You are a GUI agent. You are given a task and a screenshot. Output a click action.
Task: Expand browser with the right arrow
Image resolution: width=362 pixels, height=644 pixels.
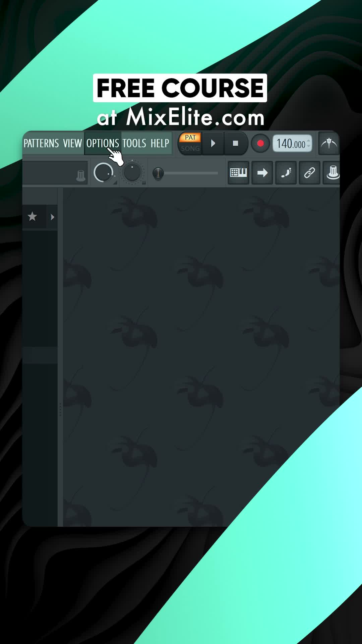point(52,217)
